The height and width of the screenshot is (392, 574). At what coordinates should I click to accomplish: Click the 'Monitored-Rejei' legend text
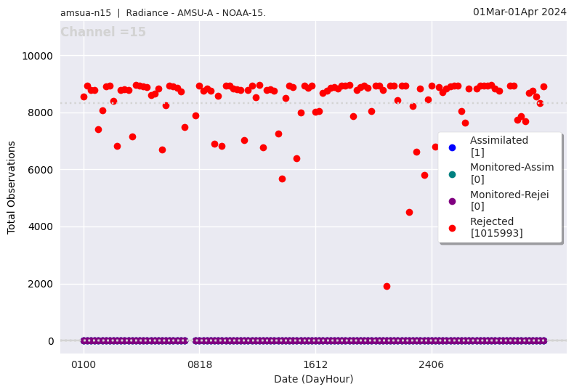point(509,194)
